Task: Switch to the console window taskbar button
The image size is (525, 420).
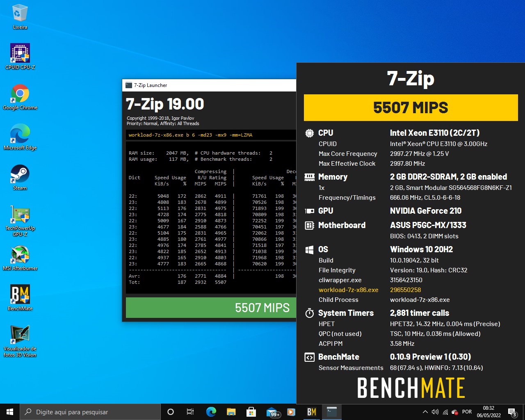Action: (x=331, y=412)
